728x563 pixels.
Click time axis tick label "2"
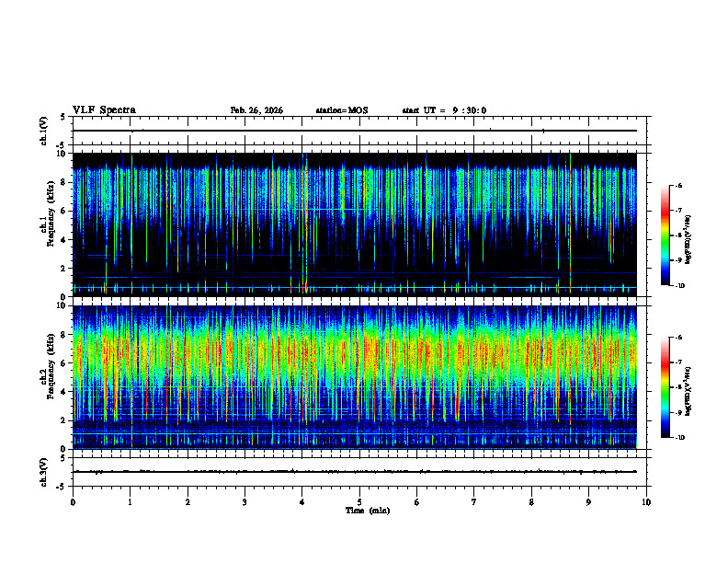pyautogui.click(x=188, y=502)
